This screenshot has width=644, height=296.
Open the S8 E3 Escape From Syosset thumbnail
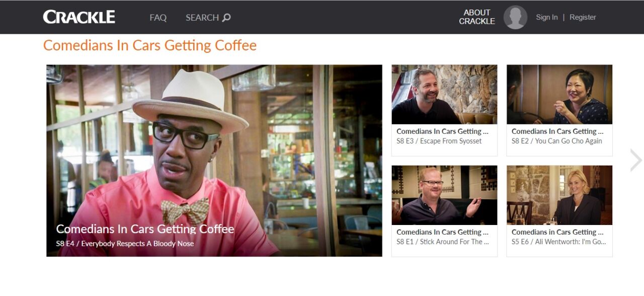[444, 94]
